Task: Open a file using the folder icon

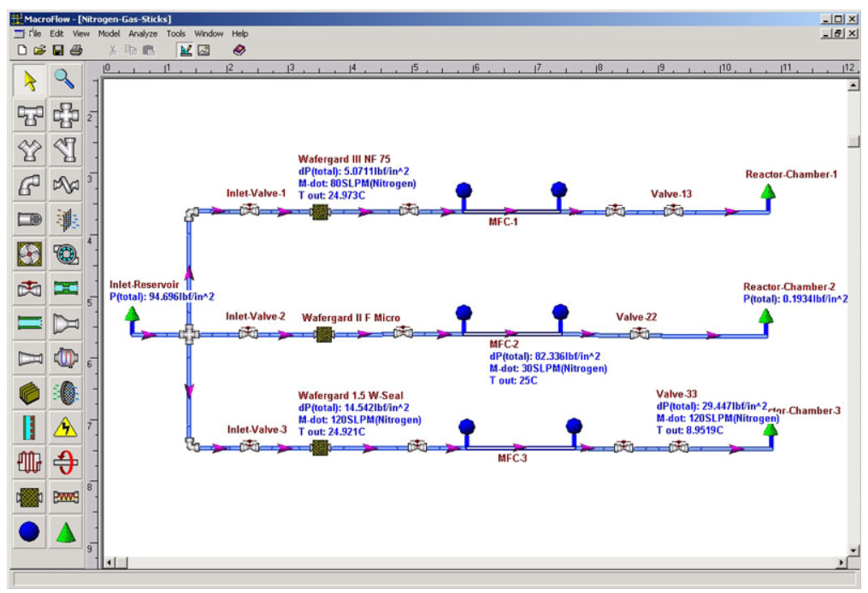Action: tap(39, 50)
